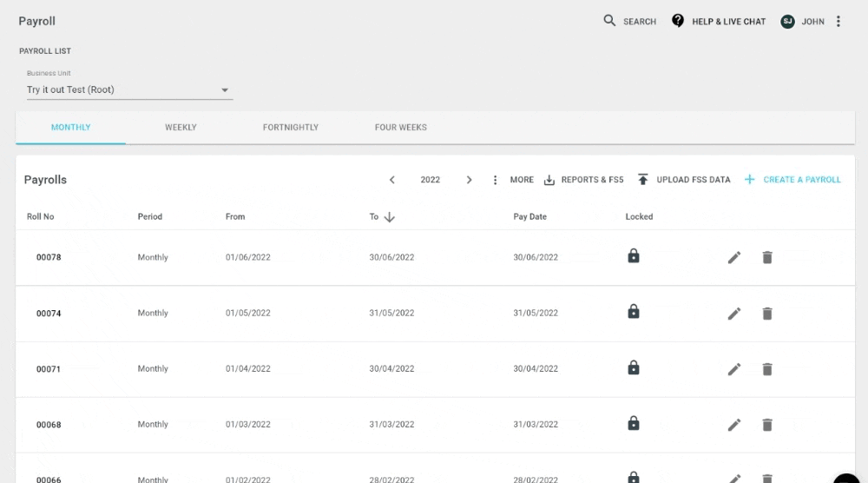Click To date 30/04/2022
The width and height of the screenshot is (868, 483).
pos(391,368)
